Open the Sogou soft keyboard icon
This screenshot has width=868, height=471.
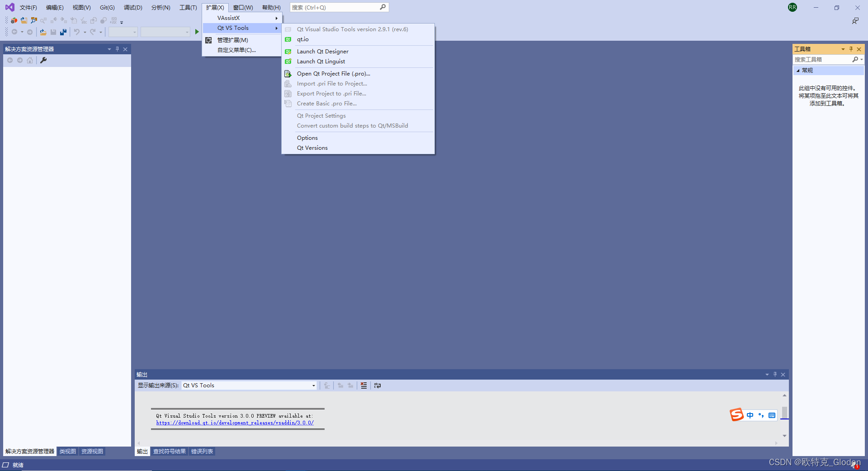point(772,415)
